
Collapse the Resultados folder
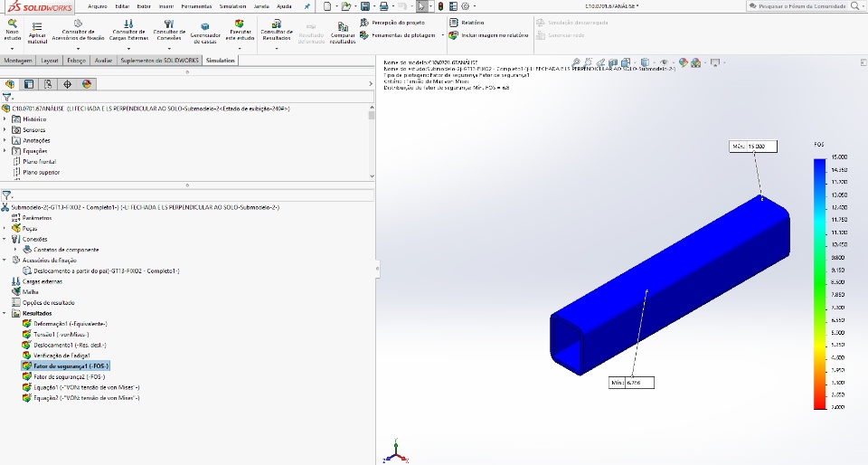tap(5, 313)
